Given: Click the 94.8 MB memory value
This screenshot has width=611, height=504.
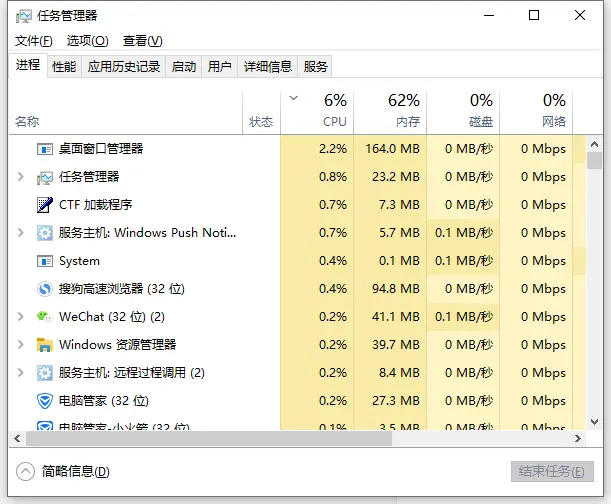Looking at the screenshot, I should pyautogui.click(x=396, y=289).
